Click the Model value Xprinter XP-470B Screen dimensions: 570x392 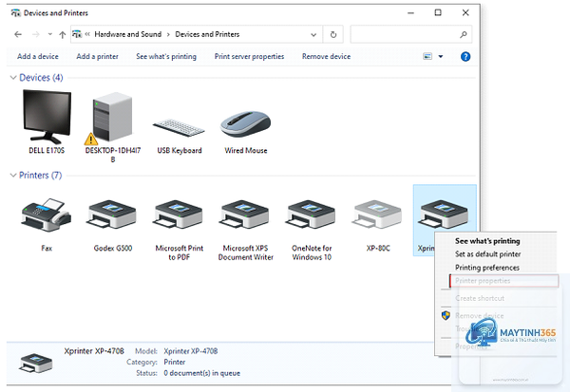click(191, 351)
